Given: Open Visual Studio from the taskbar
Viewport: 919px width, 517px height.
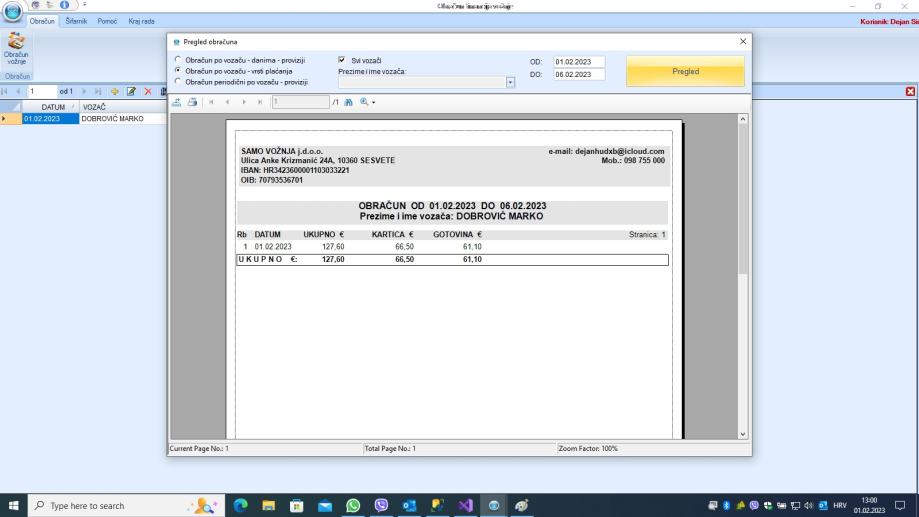Looking at the screenshot, I should point(465,505).
